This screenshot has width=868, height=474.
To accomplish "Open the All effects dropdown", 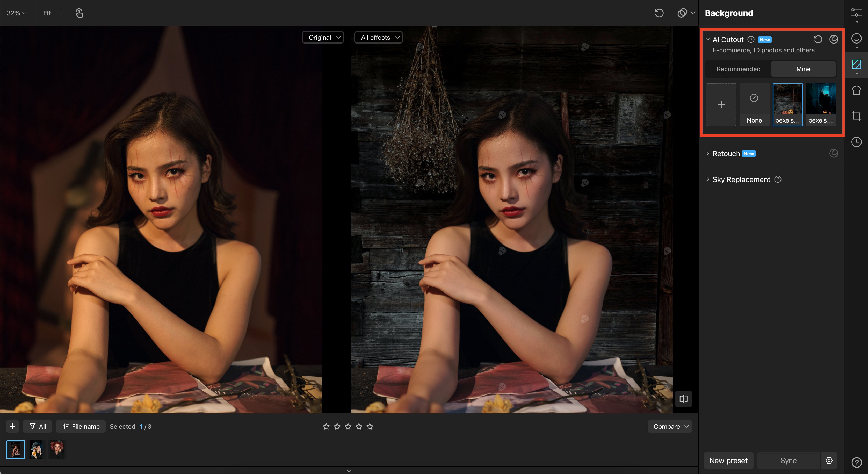I will [x=378, y=37].
